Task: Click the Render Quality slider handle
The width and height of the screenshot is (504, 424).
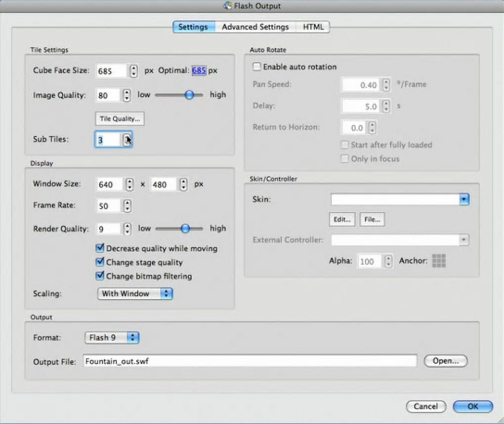Action: coord(185,229)
